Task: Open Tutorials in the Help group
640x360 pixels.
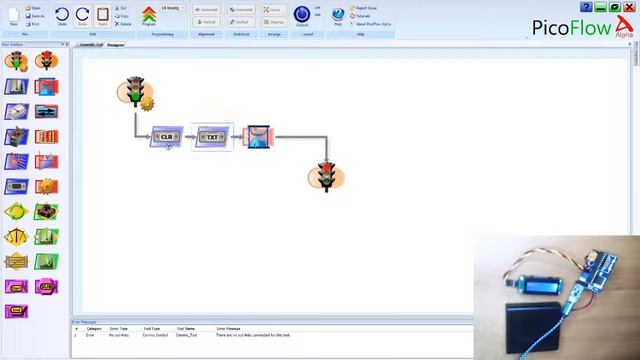Action: (360, 16)
